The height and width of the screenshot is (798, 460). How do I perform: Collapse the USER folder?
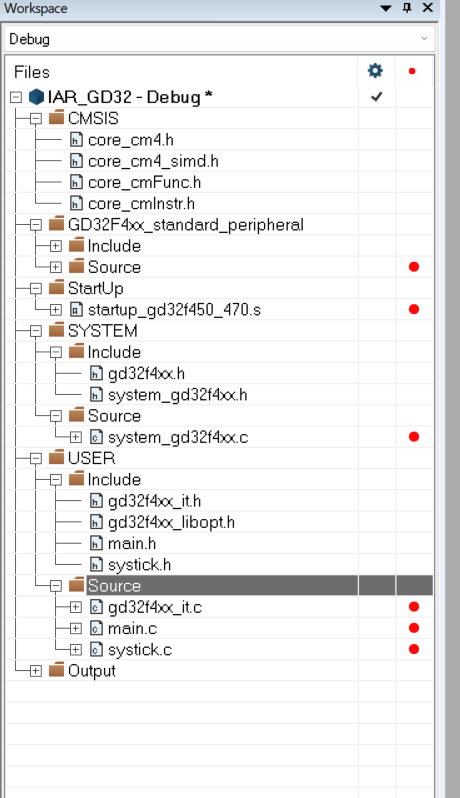36,459
